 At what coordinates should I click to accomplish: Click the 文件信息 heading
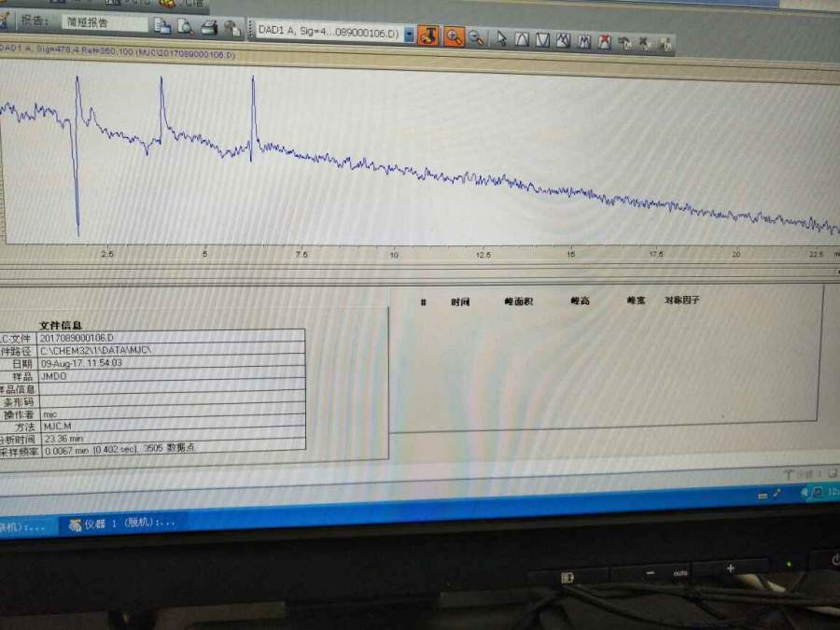coord(61,325)
